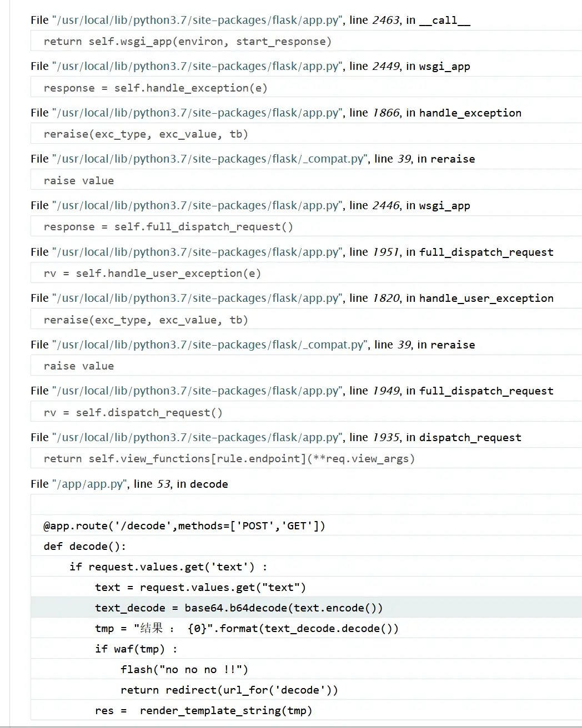The height and width of the screenshot is (728, 582).
Task: Select the 'text = request.values.get("text")' line
Action: [x=200, y=588]
